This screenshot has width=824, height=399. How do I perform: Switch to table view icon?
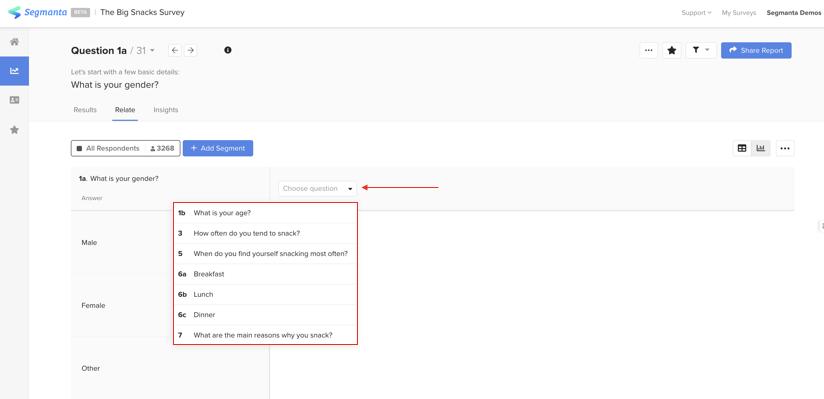pyautogui.click(x=742, y=149)
